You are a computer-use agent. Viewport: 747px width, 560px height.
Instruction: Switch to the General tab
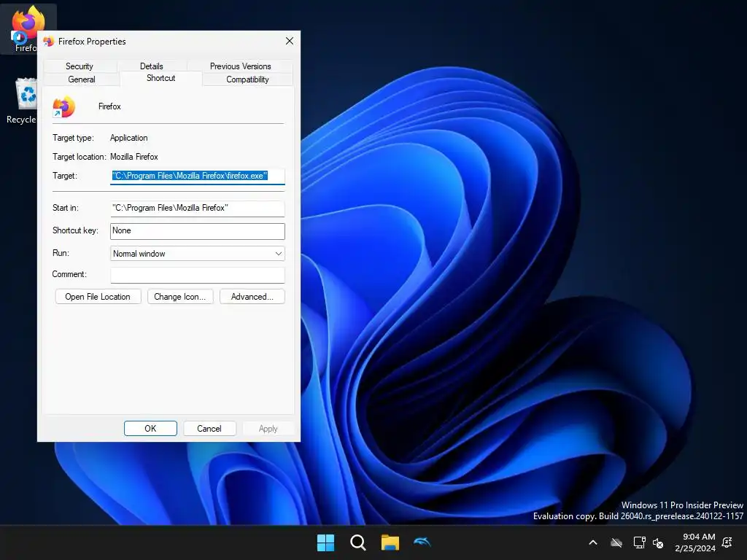82,79
